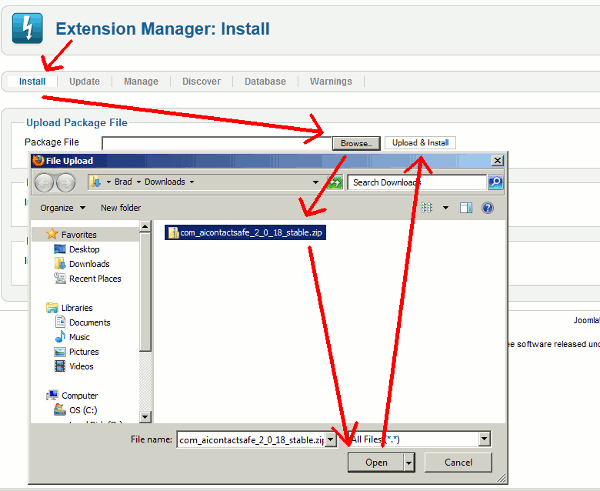The image size is (600, 491).
Task: Expand the folder dropdown before Brad
Action: coord(109,182)
